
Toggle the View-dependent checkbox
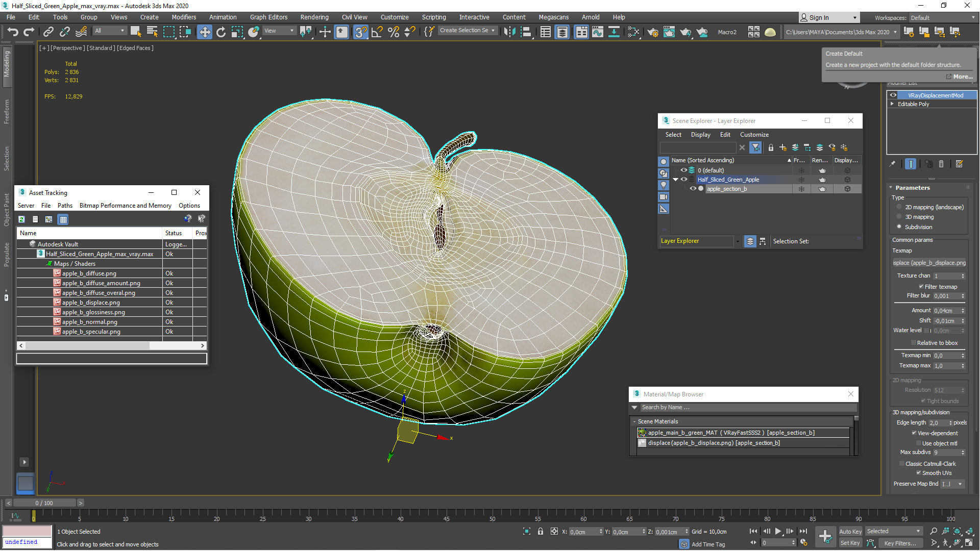914,433
